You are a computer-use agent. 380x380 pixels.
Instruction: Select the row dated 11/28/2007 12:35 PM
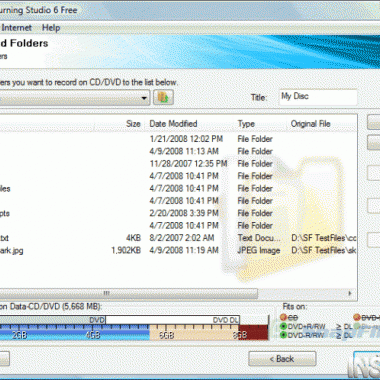[178, 163]
